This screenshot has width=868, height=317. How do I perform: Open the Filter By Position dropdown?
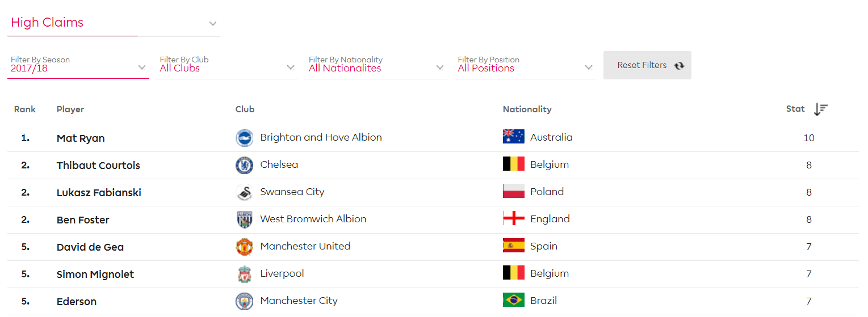tap(525, 65)
